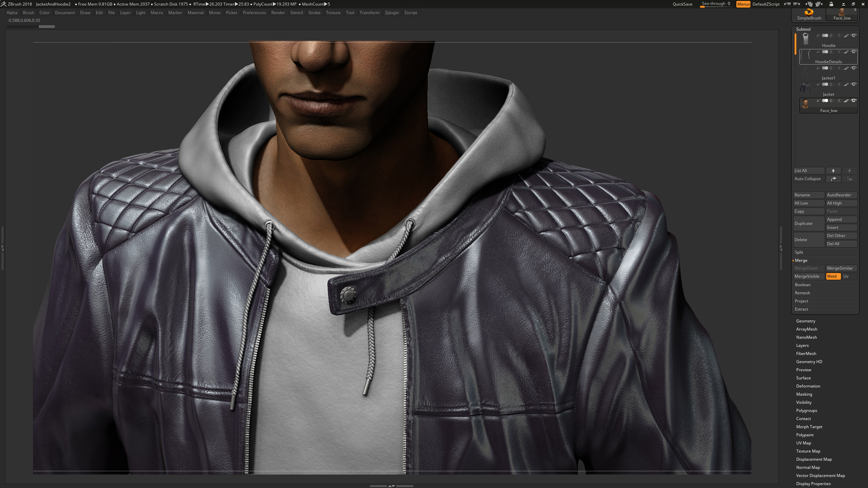Toggle the Menus button

tap(743, 4)
